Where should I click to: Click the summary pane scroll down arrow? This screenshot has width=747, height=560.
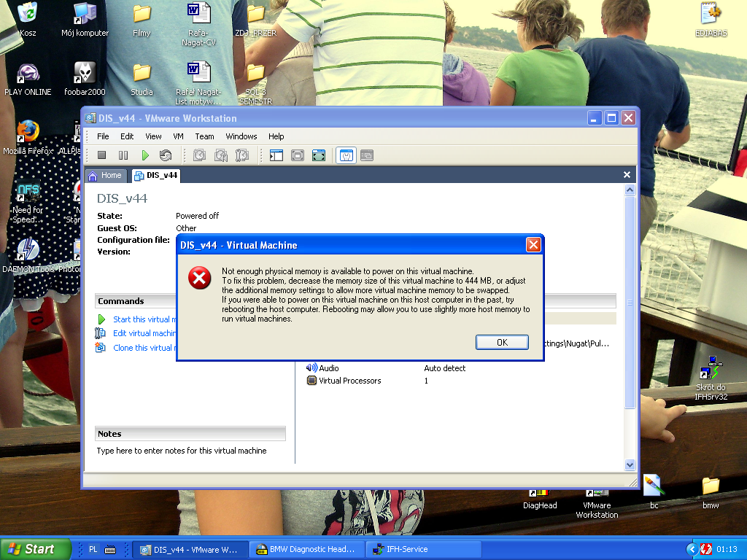pyautogui.click(x=630, y=464)
